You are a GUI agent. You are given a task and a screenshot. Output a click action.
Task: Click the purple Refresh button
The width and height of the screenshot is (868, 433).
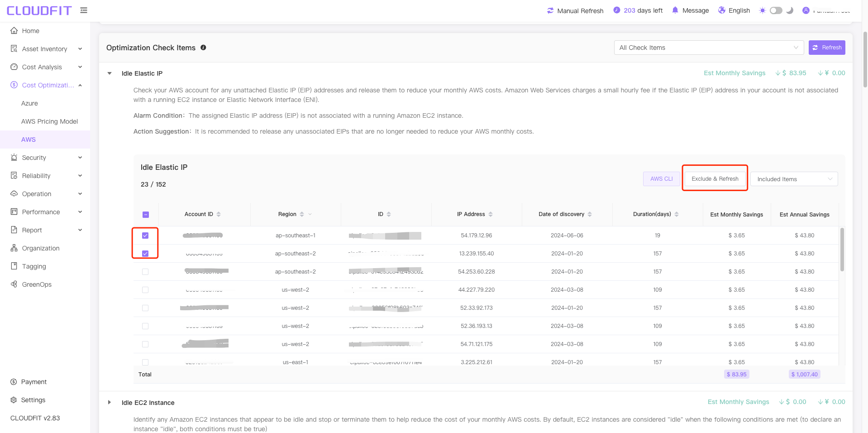tap(827, 48)
